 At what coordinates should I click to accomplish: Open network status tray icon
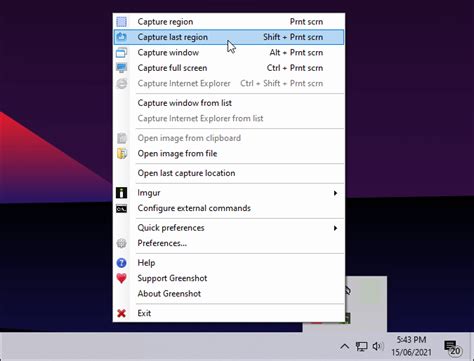[361, 347]
